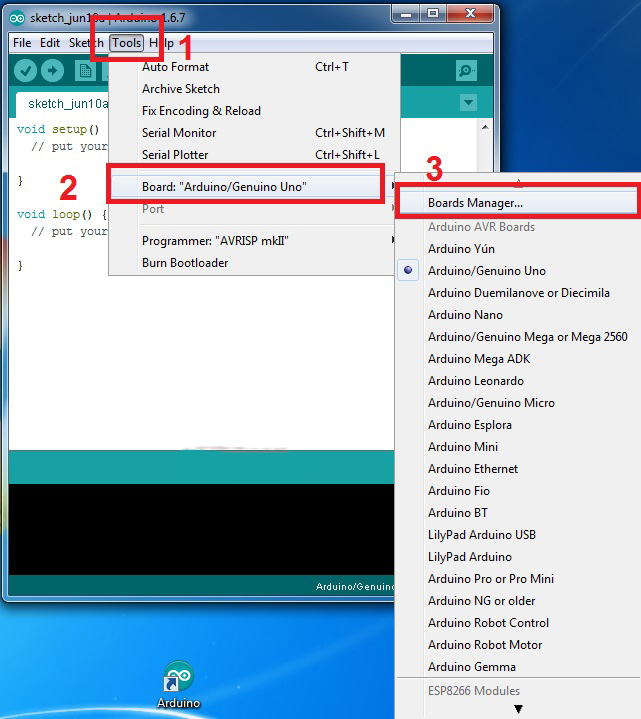Open the tab options dropdown arrow
Screen dimensions: 641x719
(468, 102)
